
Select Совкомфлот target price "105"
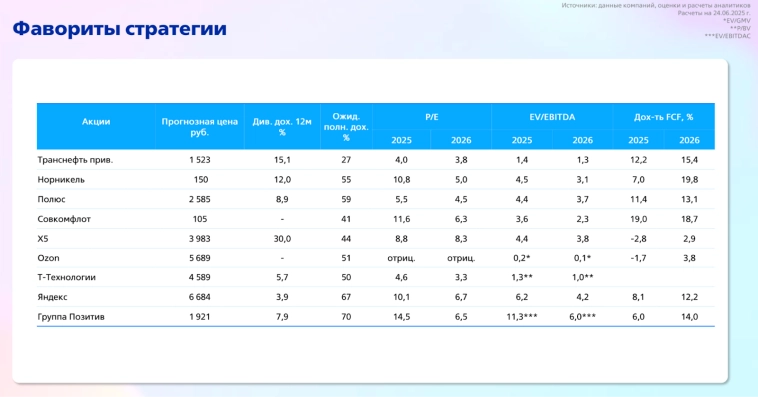click(200, 219)
